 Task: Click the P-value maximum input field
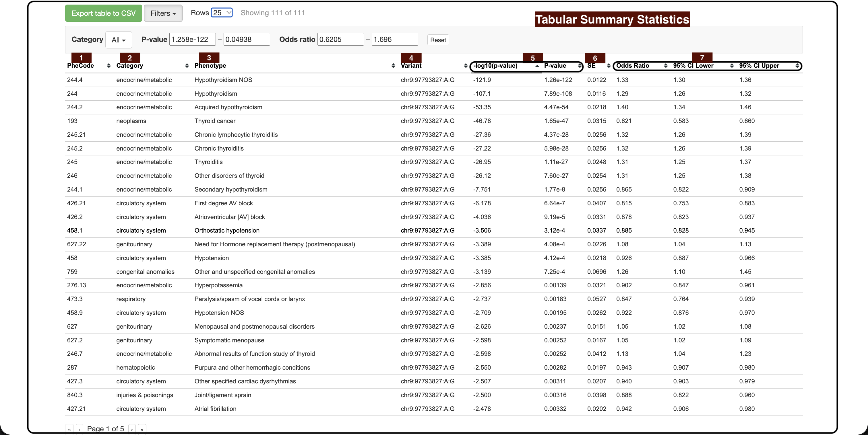[247, 39]
